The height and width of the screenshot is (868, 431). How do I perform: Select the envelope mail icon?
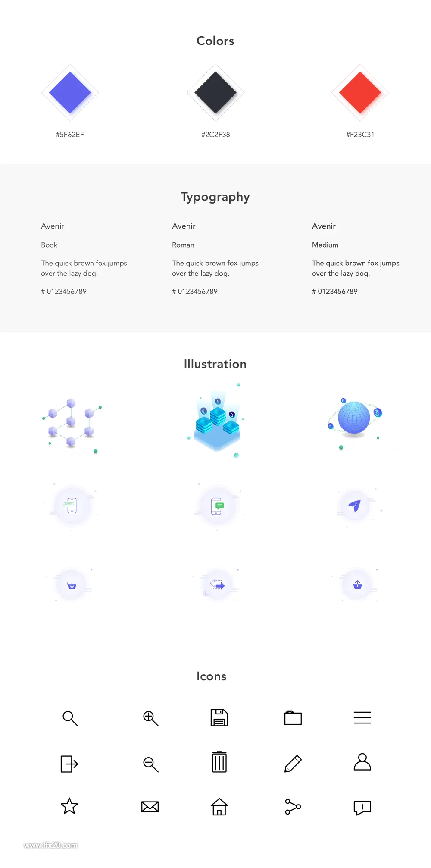(x=150, y=807)
